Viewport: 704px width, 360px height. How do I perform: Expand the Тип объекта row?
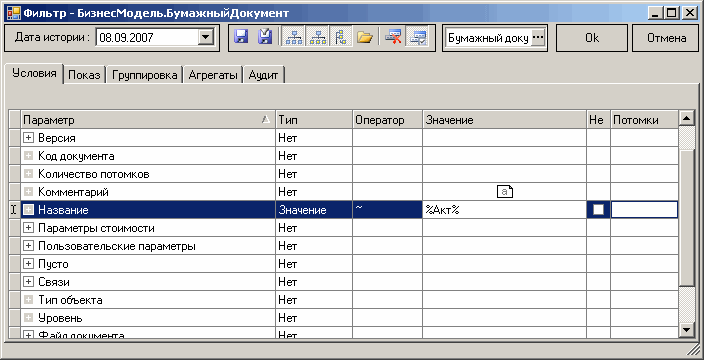(28, 300)
